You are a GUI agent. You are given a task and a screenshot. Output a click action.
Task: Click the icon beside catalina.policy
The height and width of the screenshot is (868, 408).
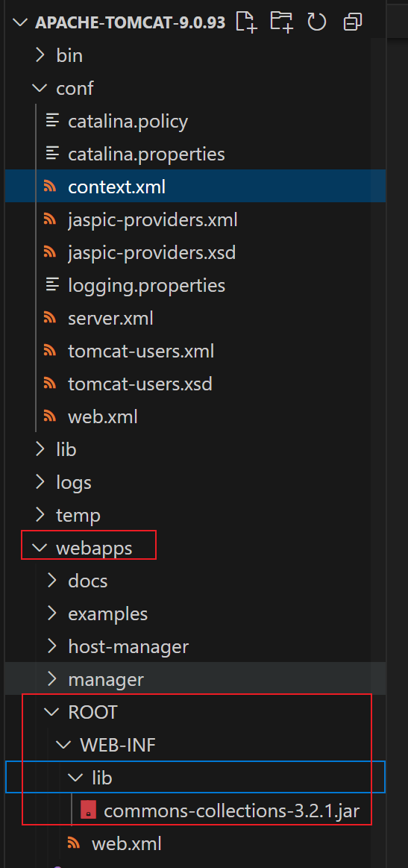[x=53, y=121]
